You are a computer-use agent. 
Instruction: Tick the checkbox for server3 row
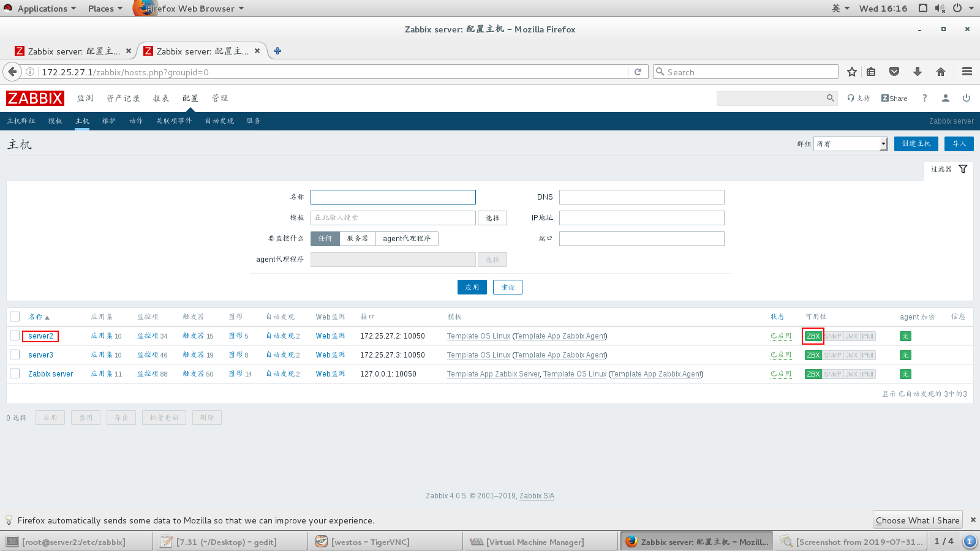(15, 354)
